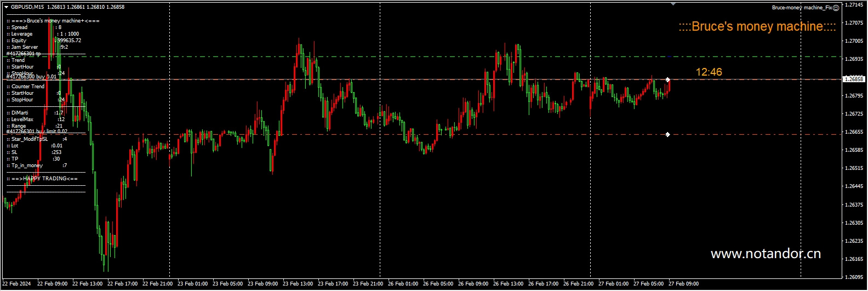Screen dimensions: 868x291
Task: Select the #417266301 tp order label
Action: 24,54
